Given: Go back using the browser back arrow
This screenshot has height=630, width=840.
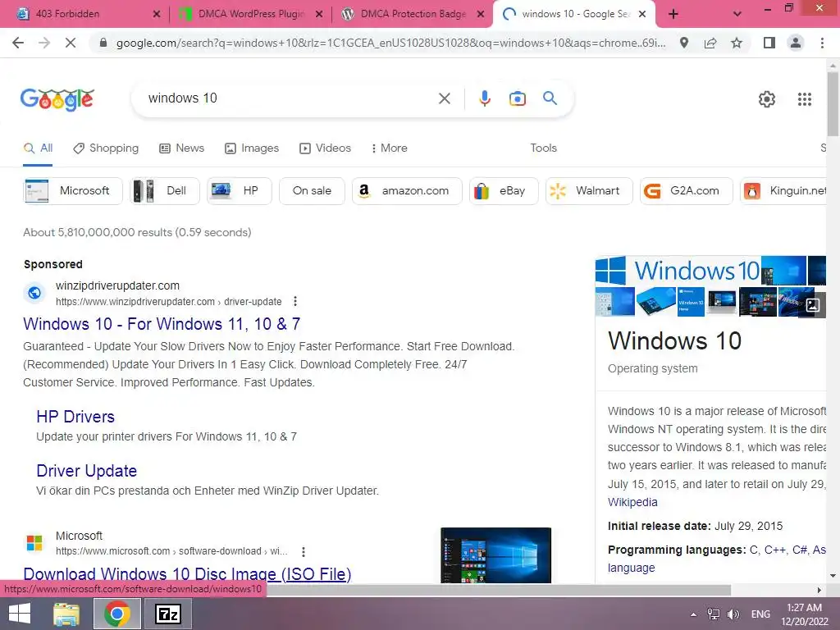Looking at the screenshot, I should point(18,43).
